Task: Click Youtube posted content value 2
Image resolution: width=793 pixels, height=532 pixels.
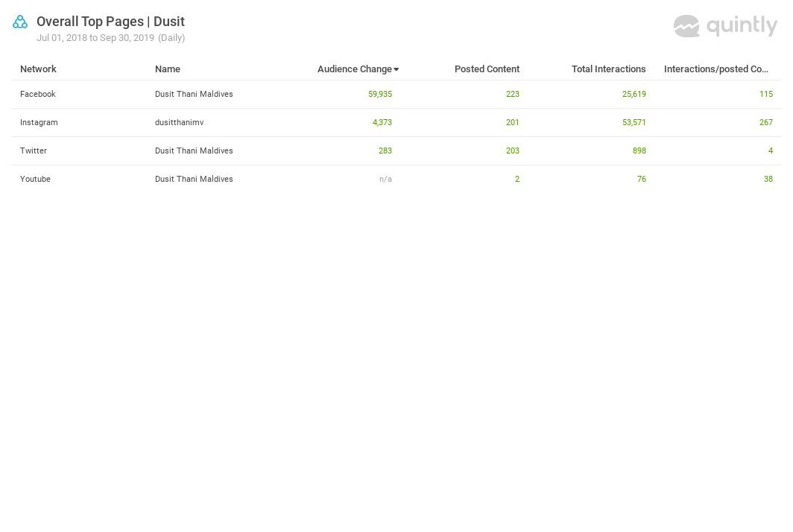Action: point(517,179)
